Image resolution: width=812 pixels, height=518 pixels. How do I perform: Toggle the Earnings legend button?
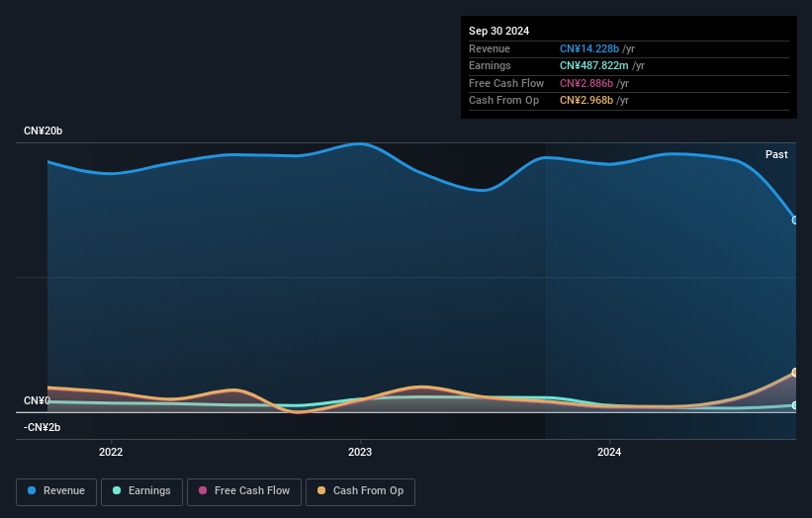click(141, 491)
